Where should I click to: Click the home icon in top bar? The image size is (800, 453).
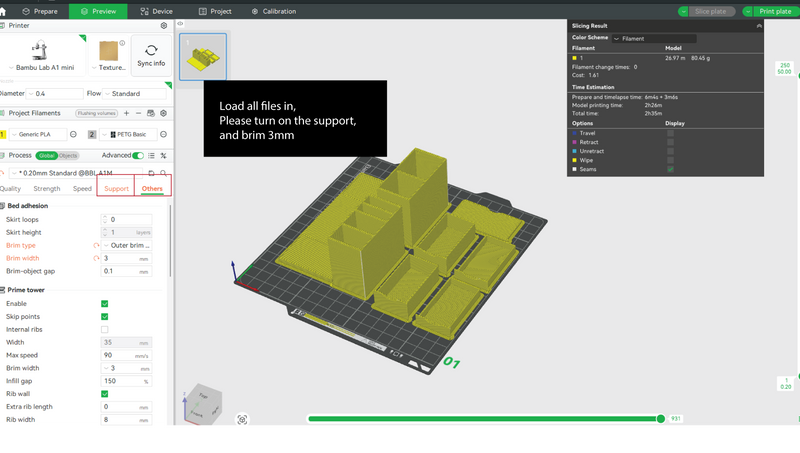point(3,11)
